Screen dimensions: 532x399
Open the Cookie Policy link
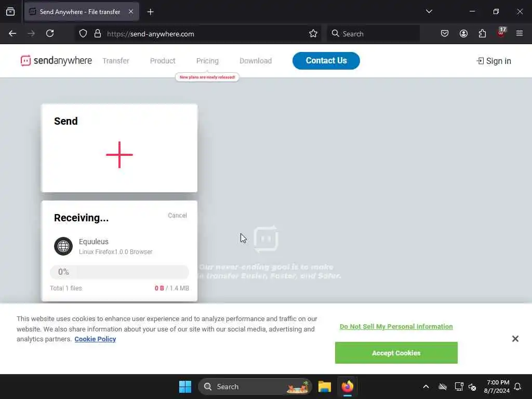(x=95, y=339)
